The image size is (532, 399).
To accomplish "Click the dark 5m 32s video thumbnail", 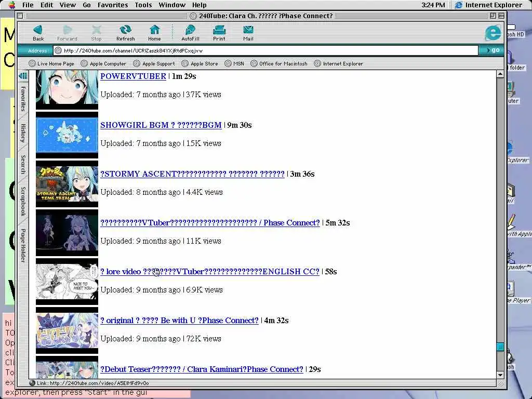I will tap(67, 233).
